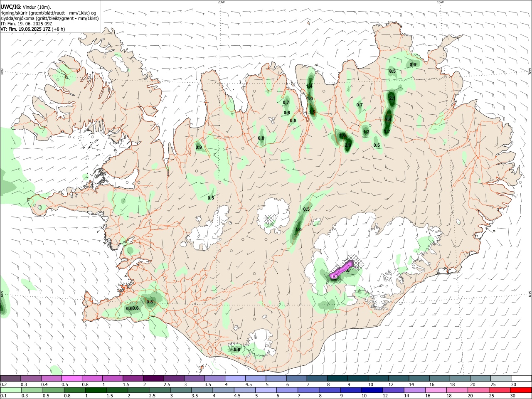
Task: Click the 0.2 label in the upper legend
Action: pos(3,384)
